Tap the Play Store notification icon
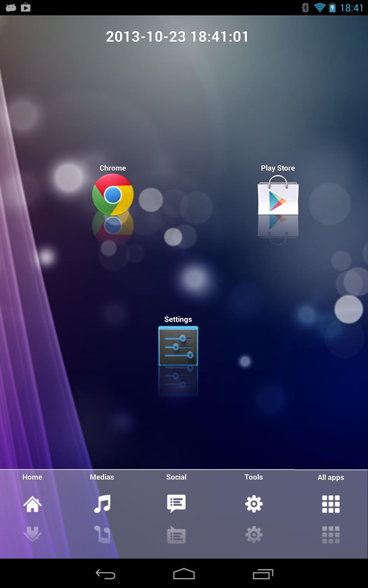Viewport: 368px width, 588px height. tap(26, 7)
